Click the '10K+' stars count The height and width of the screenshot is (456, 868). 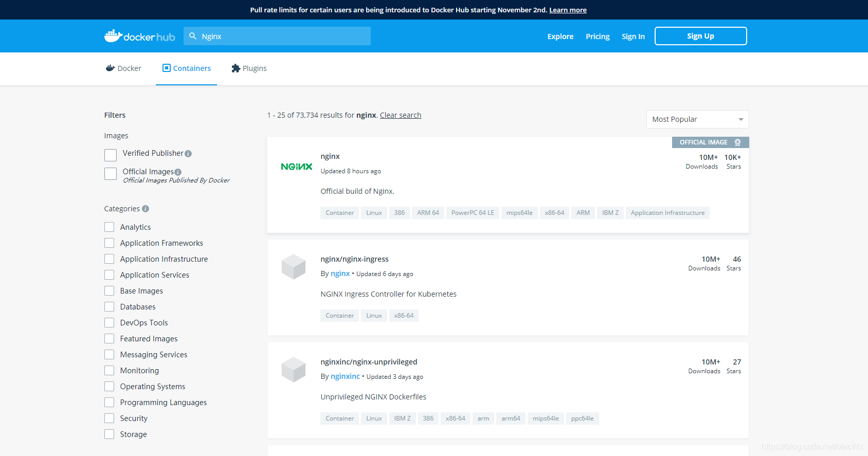733,157
